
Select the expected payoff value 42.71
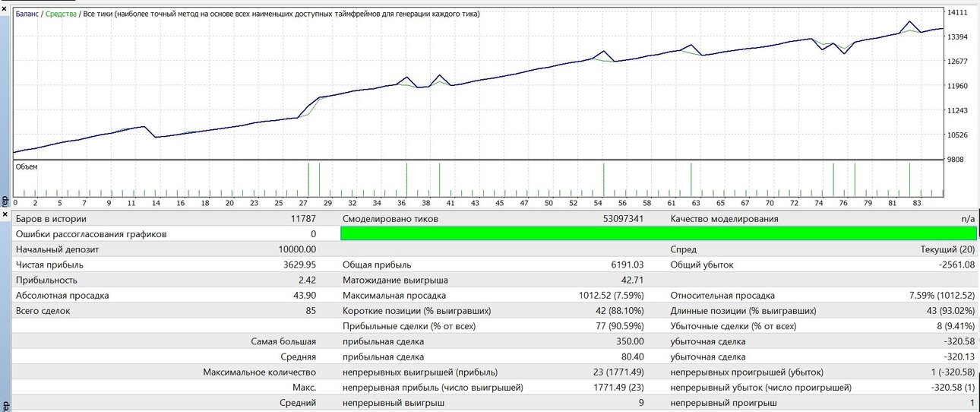point(632,280)
